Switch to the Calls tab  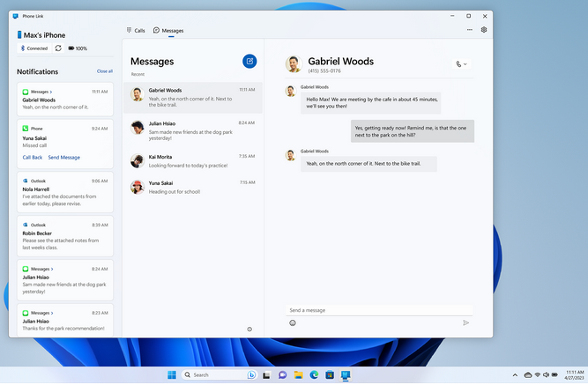point(136,30)
